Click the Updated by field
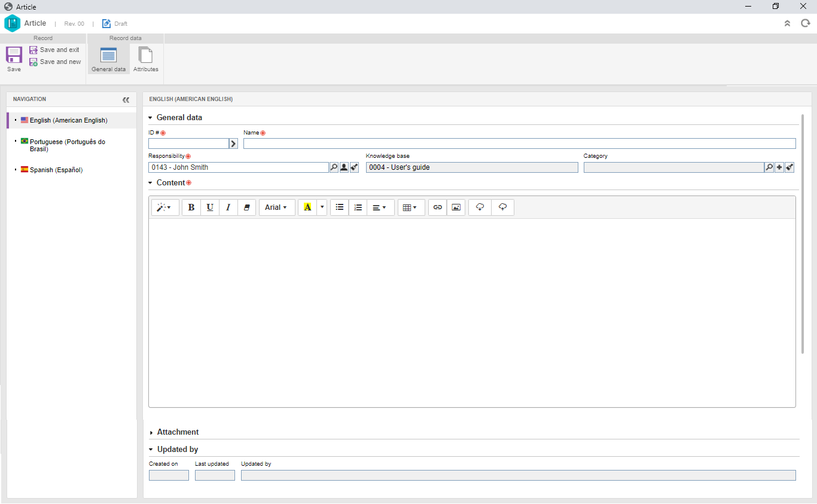The height and width of the screenshot is (504, 817). [519, 475]
